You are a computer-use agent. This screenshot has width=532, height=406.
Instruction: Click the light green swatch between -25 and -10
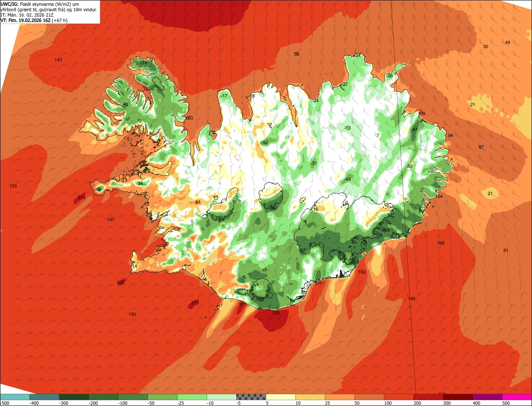coord(192,397)
